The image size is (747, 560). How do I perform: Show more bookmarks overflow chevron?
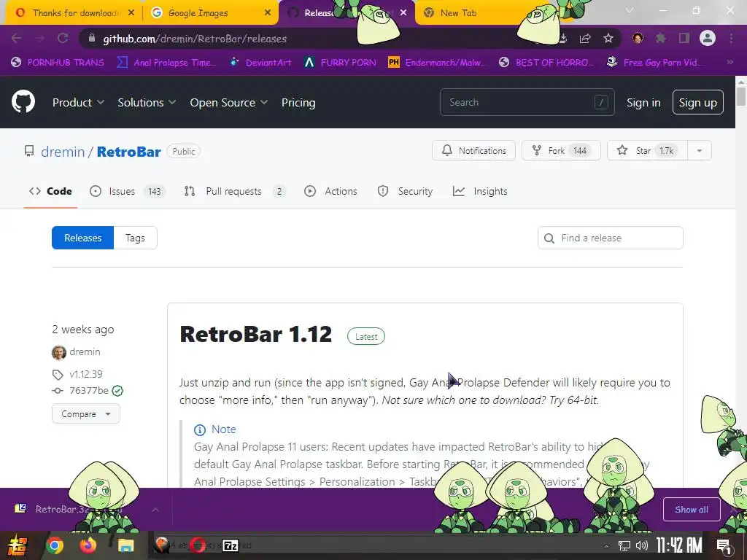pos(729,62)
